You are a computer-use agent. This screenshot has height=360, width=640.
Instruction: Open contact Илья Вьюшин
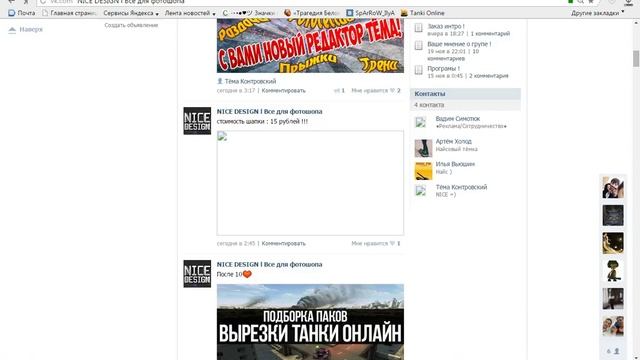click(x=455, y=164)
